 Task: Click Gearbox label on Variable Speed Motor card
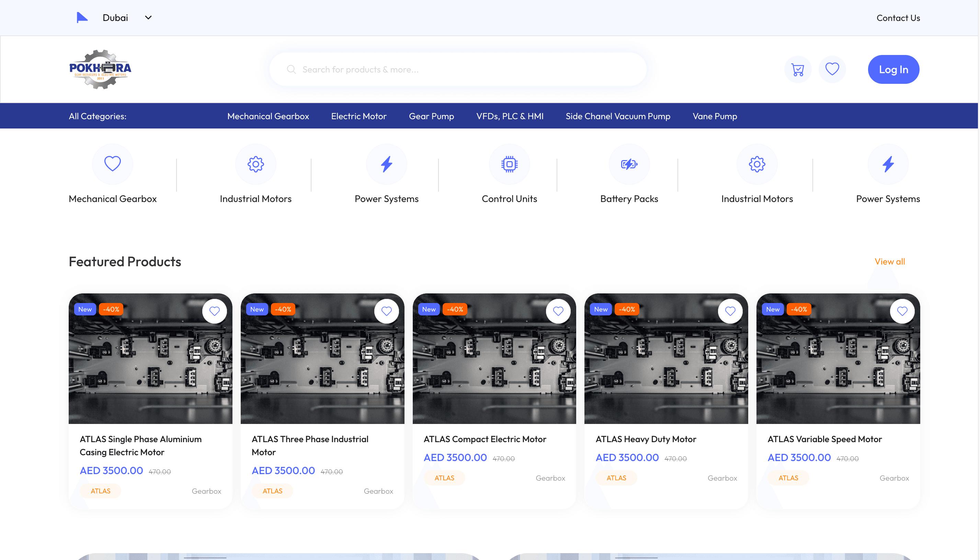(894, 478)
